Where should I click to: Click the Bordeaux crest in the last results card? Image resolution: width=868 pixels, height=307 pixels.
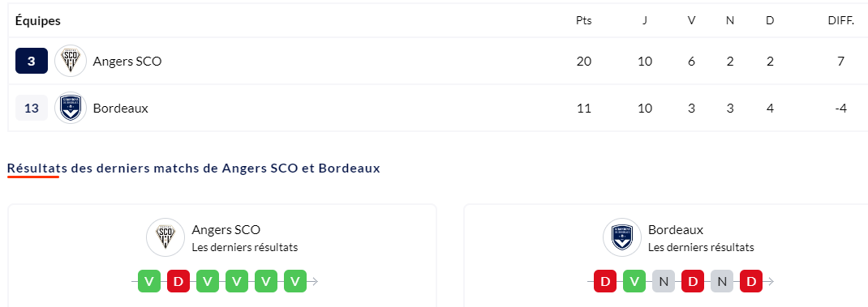(x=621, y=237)
